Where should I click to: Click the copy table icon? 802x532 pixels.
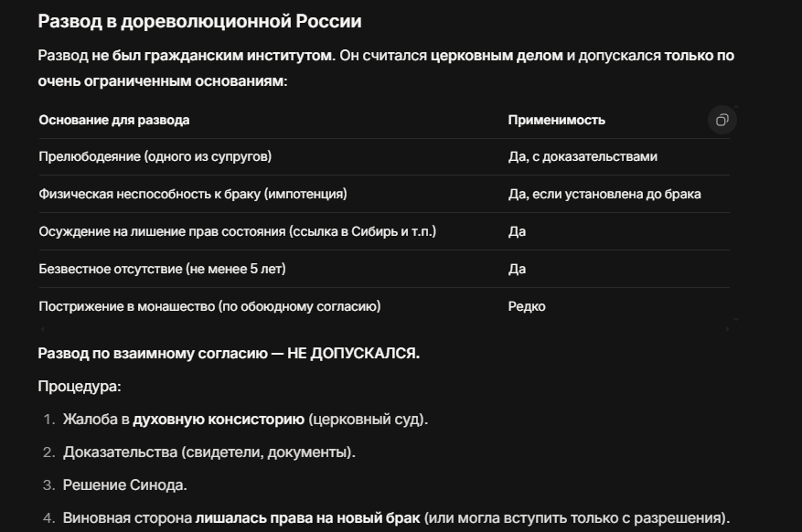722,120
